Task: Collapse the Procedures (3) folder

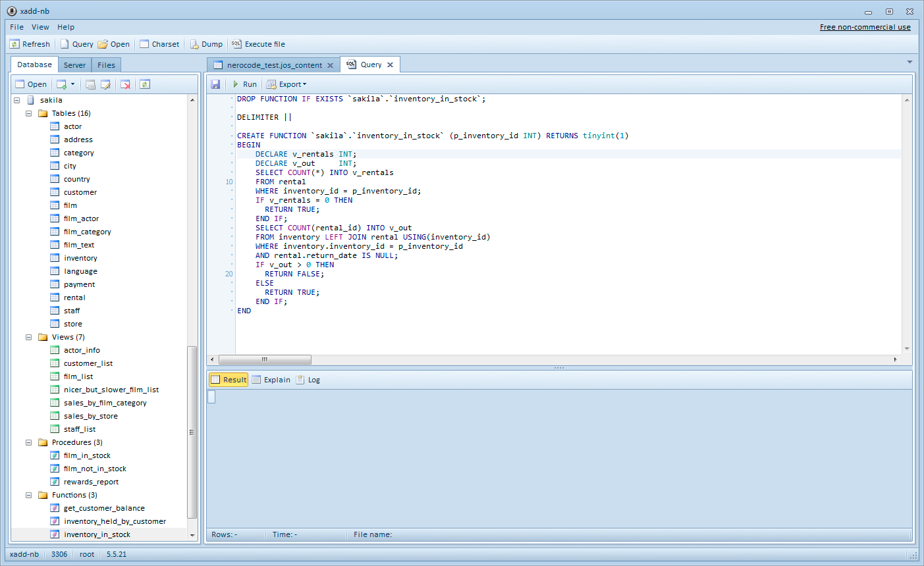Action: (29, 442)
